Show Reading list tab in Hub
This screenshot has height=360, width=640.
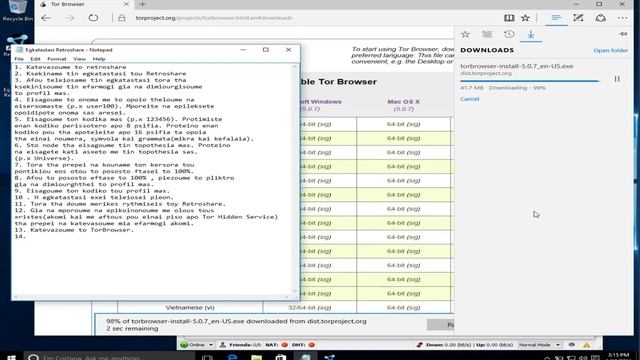(487, 34)
